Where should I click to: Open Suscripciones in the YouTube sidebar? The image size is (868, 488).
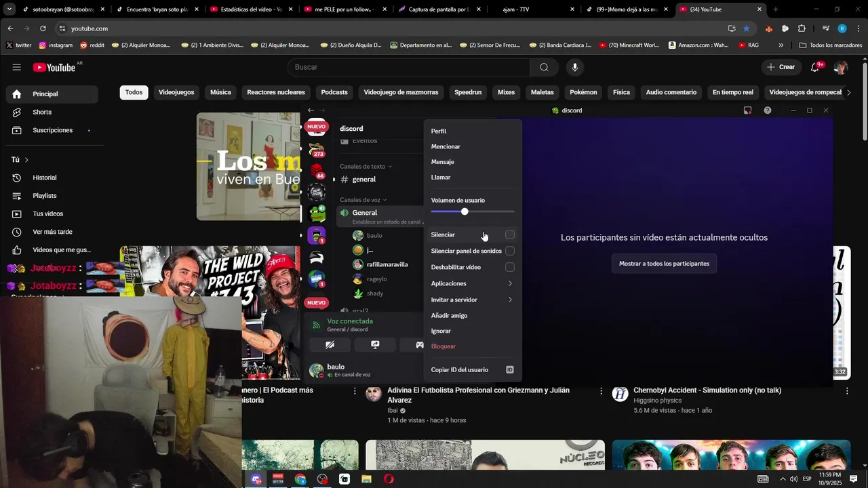[x=52, y=130]
